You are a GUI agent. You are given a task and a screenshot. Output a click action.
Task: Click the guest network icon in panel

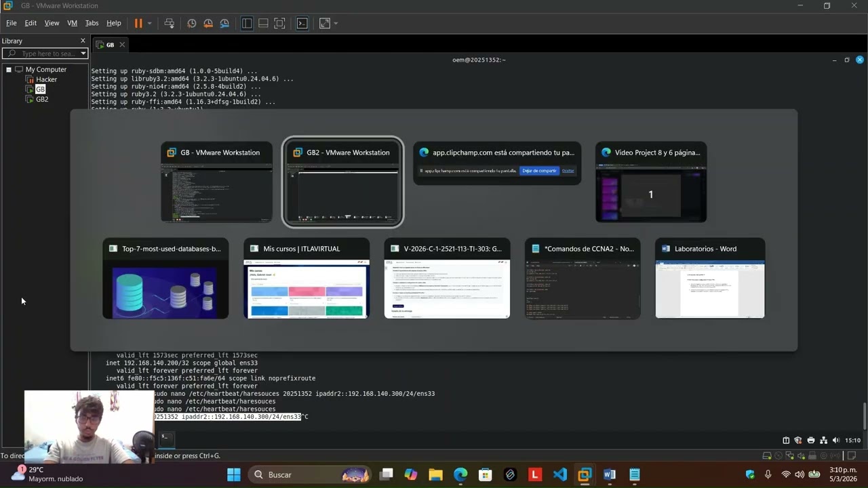823,441
